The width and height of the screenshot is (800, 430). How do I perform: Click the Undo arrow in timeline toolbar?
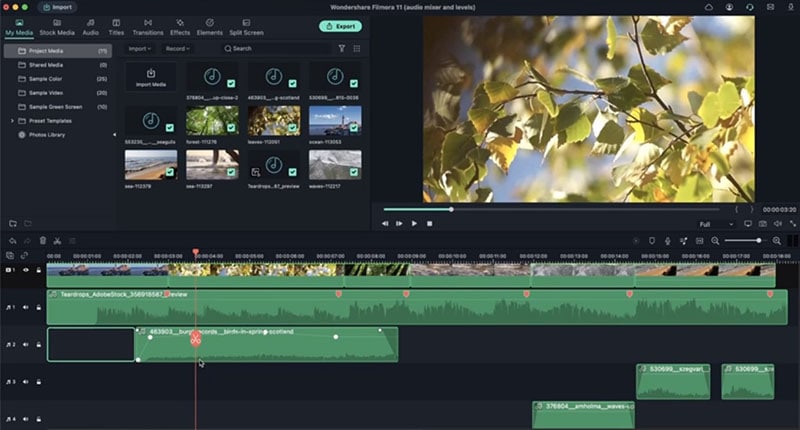pyautogui.click(x=13, y=241)
